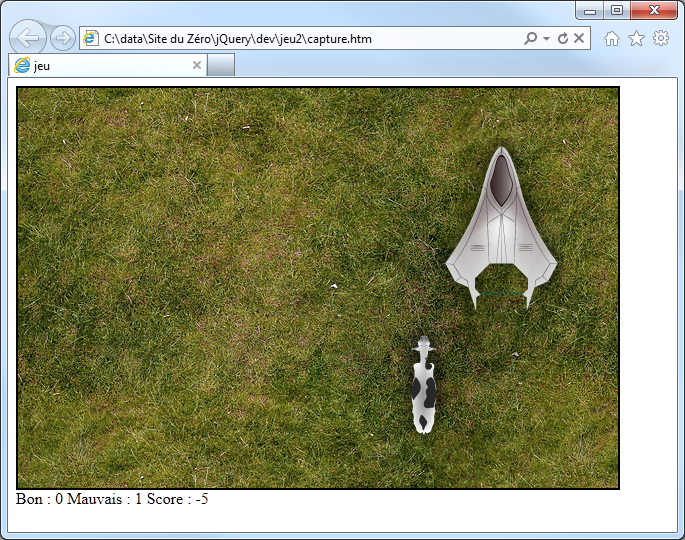Open a new tab with the blank tab button

[220, 66]
